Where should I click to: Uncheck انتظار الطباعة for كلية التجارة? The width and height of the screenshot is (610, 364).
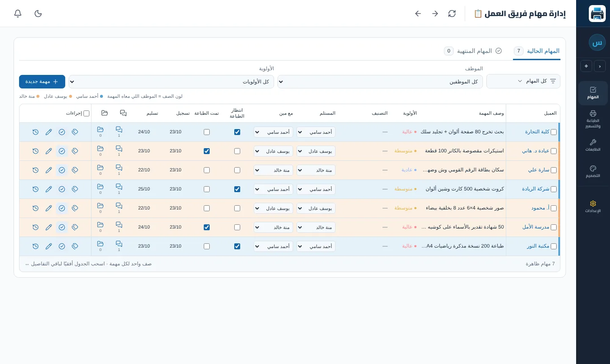point(237,132)
